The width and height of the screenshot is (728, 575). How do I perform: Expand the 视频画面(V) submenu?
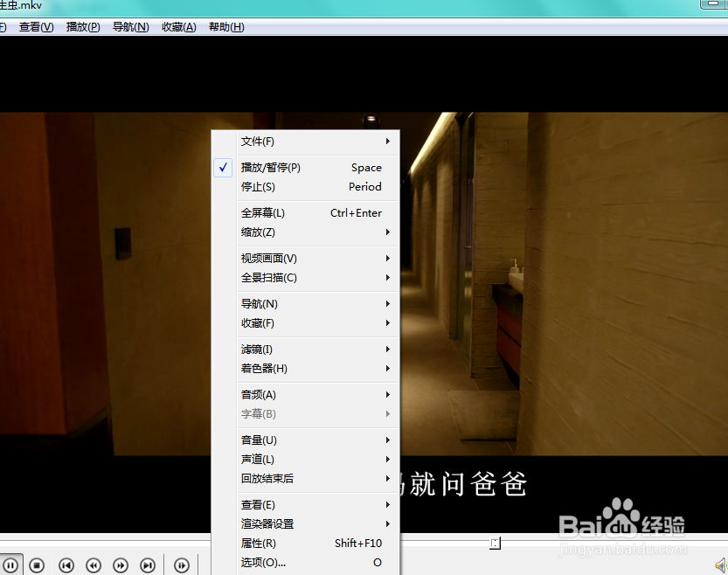click(x=307, y=259)
